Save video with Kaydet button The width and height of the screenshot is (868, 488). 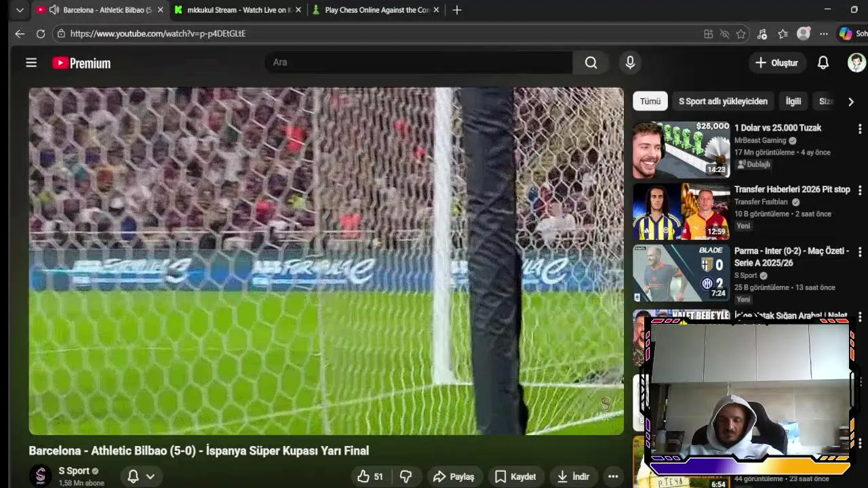click(515, 476)
